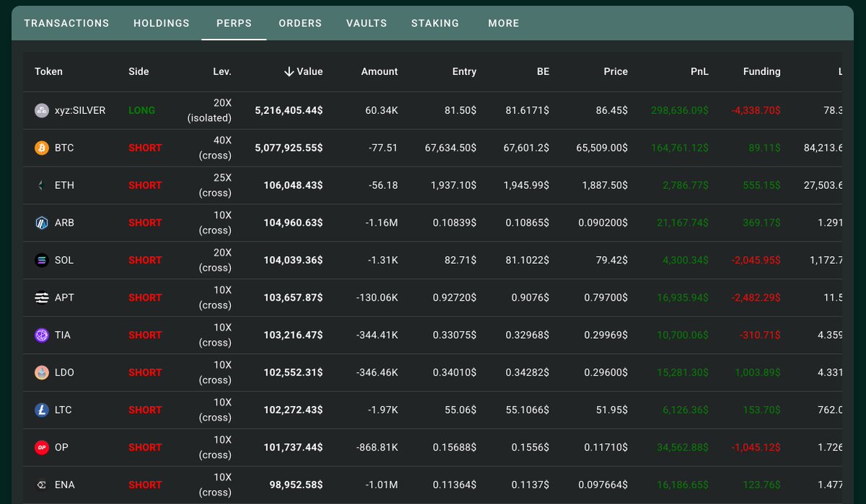Screen dimensions: 866x504
Task: Click the Ethereum token icon
Action: [x=42, y=185]
